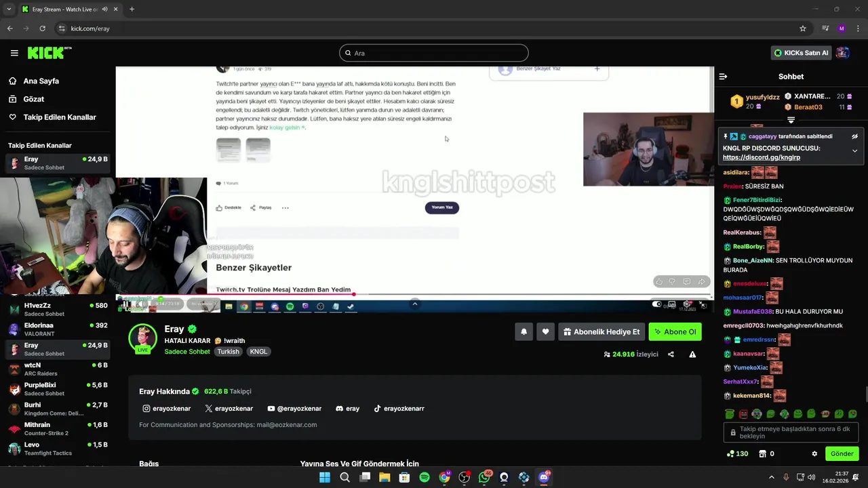Open Burhi channel in sidebar
Image resolution: width=868 pixels, height=488 pixels.
58,409
